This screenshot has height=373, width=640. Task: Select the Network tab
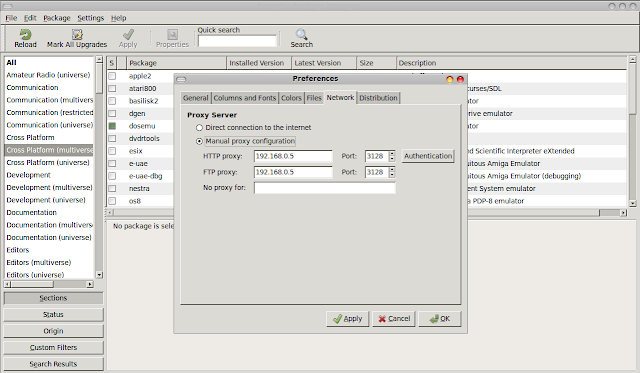[340, 98]
